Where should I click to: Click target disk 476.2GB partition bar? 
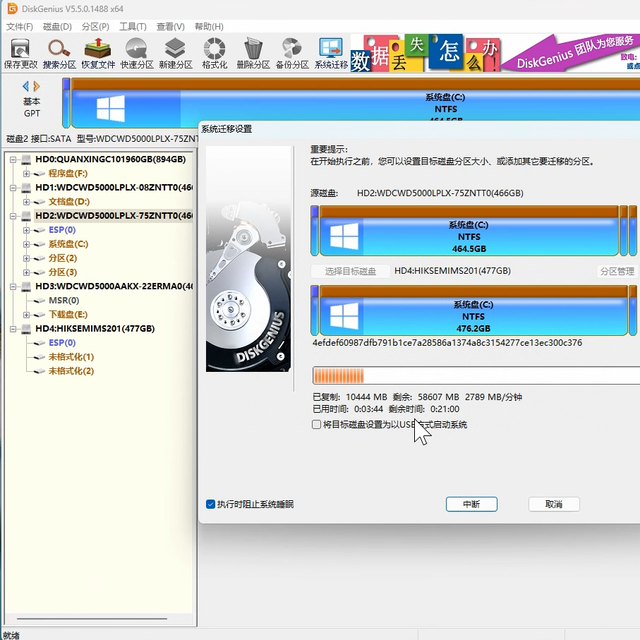(473, 311)
